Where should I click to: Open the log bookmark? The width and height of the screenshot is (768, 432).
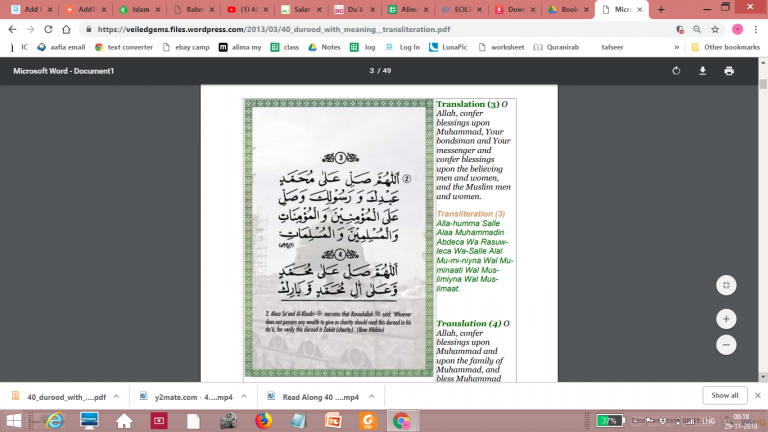click(x=363, y=47)
